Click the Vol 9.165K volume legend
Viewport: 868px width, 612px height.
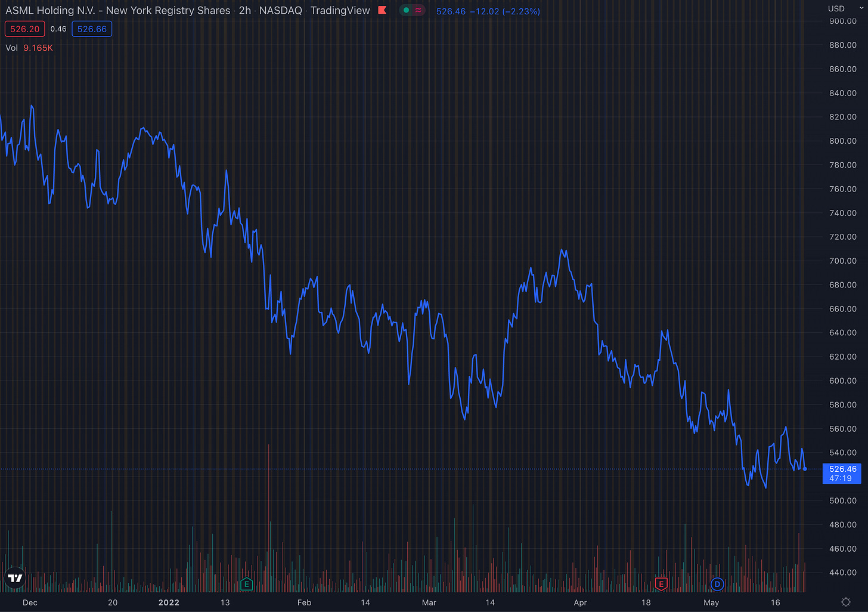29,48
